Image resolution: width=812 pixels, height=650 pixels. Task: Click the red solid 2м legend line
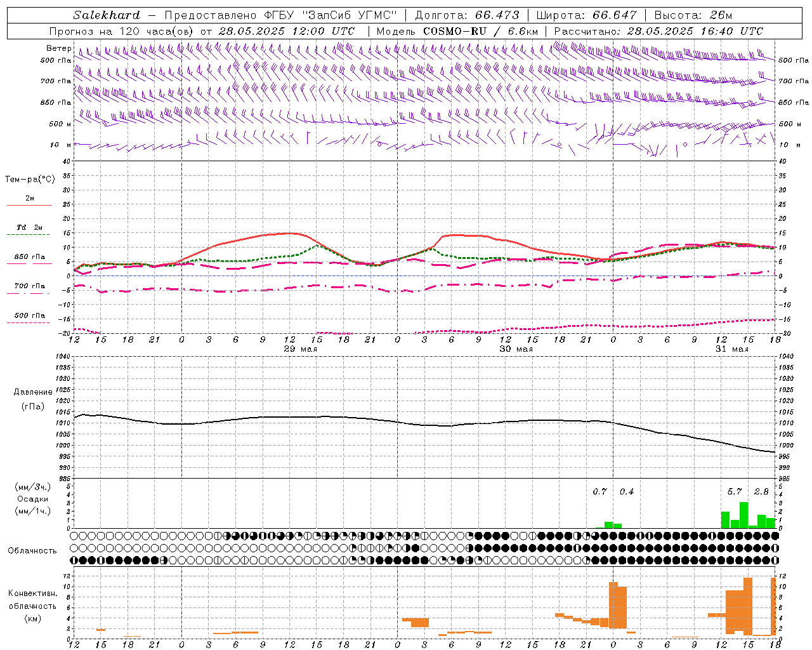point(29,205)
